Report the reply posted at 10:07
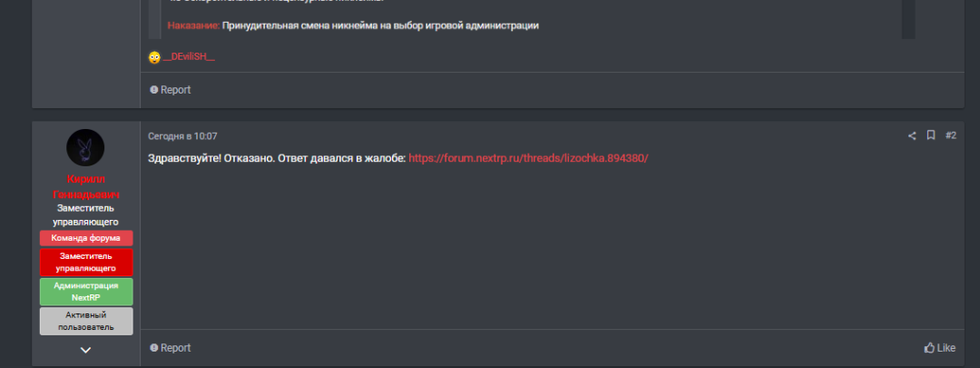The width and height of the screenshot is (980, 368). [171, 347]
